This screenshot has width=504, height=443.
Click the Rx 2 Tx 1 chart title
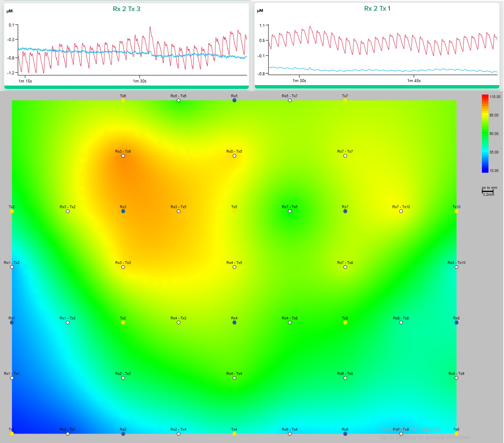(x=377, y=9)
